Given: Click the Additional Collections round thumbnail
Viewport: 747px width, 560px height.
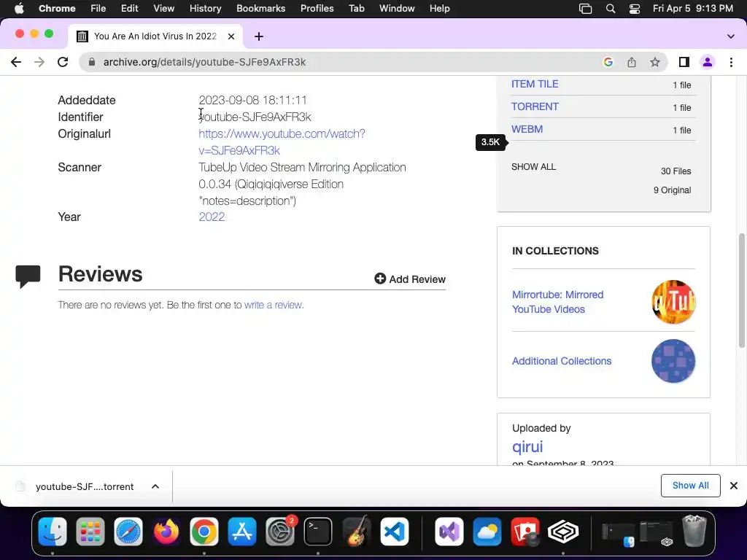Looking at the screenshot, I should tap(673, 361).
